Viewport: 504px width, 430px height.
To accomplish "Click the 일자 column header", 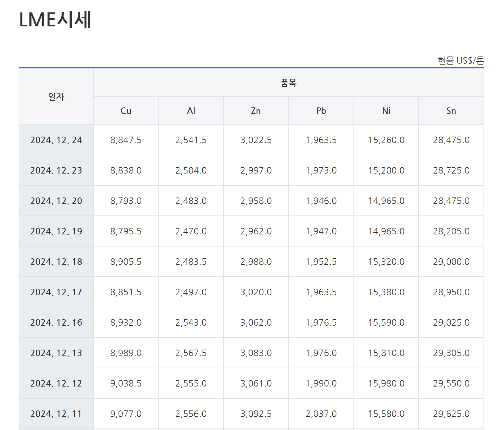I will (56, 97).
